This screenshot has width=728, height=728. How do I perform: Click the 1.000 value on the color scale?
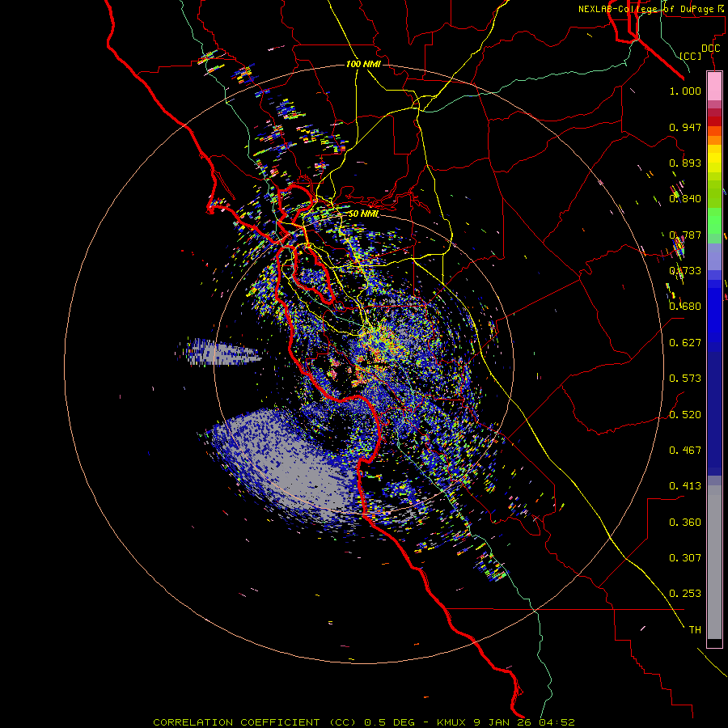point(685,91)
